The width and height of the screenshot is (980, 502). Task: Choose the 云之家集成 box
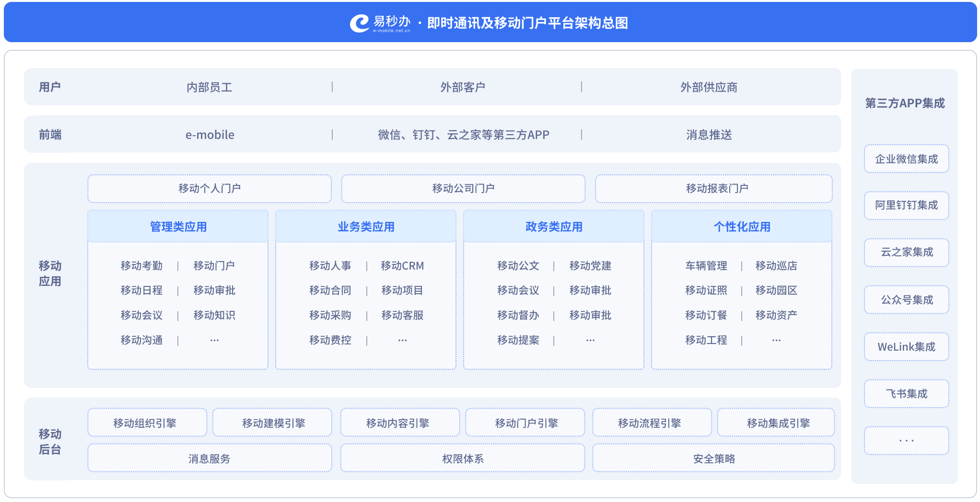point(906,252)
